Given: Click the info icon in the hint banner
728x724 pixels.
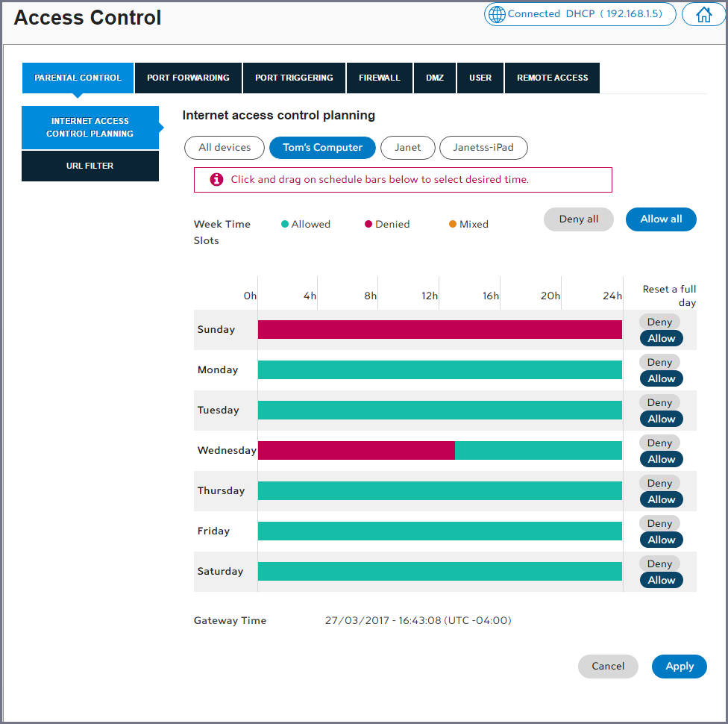Looking at the screenshot, I should point(216,180).
